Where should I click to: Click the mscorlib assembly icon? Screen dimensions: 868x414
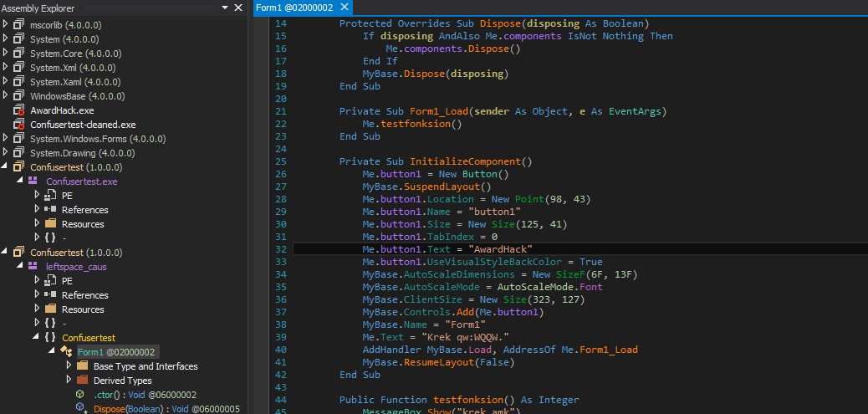coord(19,25)
